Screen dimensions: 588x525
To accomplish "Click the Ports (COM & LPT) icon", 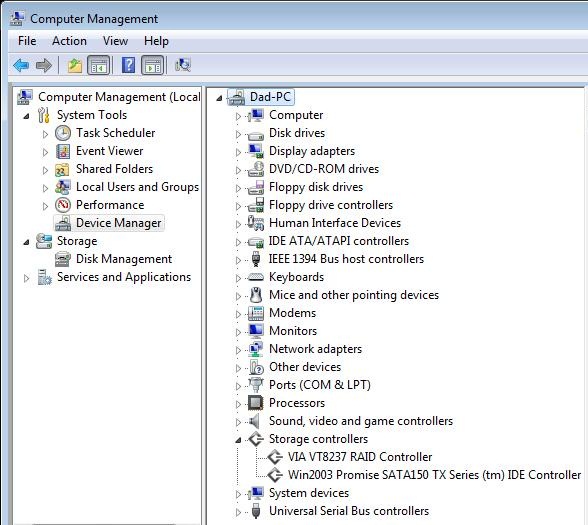I will point(256,385).
